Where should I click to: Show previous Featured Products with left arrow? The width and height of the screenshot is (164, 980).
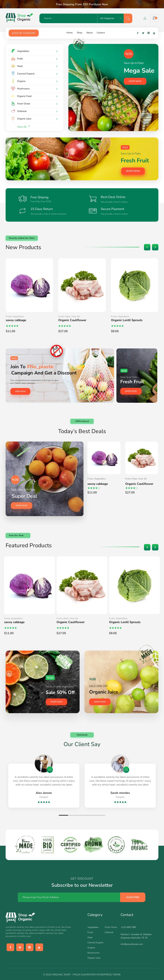click(147, 547)
